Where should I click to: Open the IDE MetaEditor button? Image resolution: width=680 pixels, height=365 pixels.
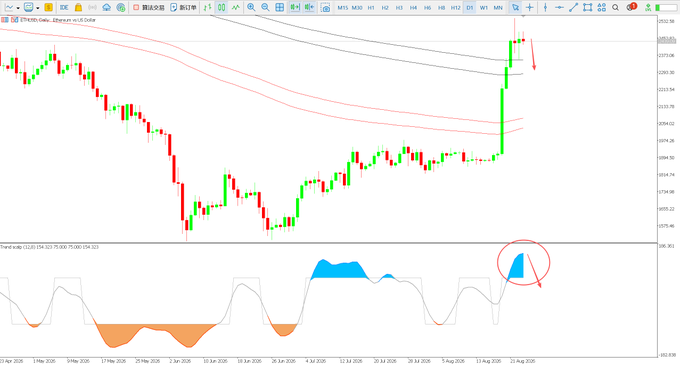coord(64,7)
